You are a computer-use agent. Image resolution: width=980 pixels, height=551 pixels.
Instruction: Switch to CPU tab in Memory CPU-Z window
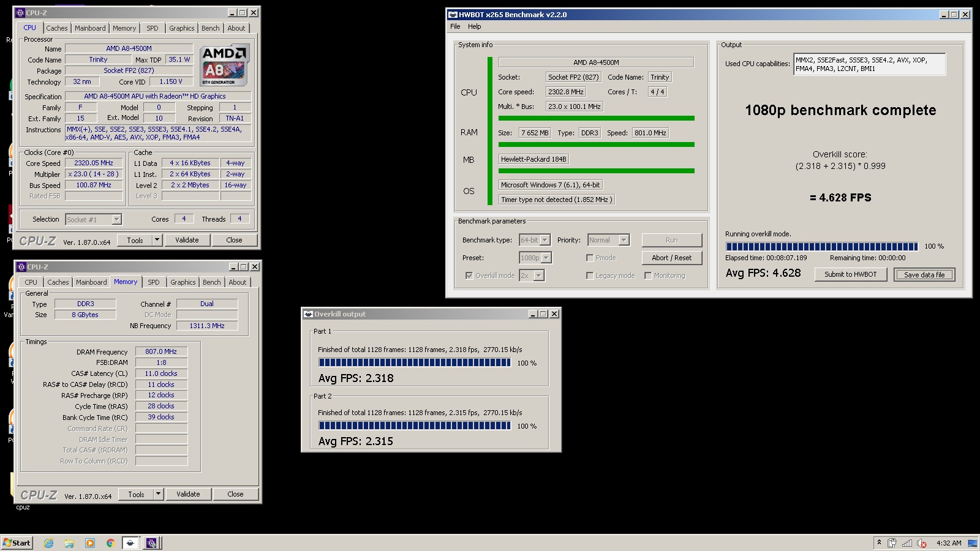click(x=31, y=282)
